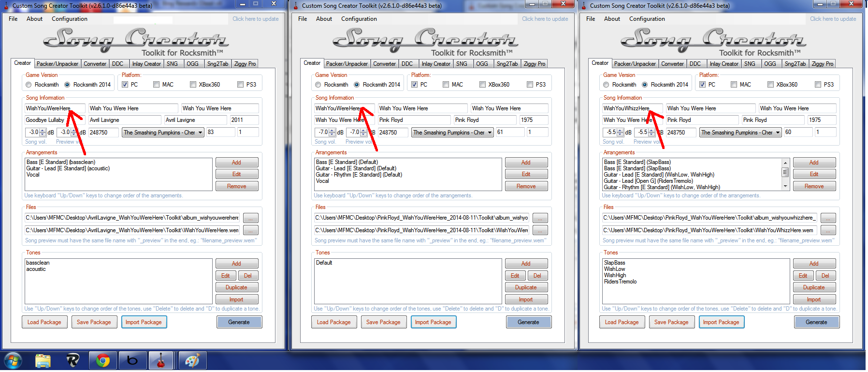This screenshot has width=868, height=372.
Task: Open Paint from the taskbar
Action: click(192, 361)
